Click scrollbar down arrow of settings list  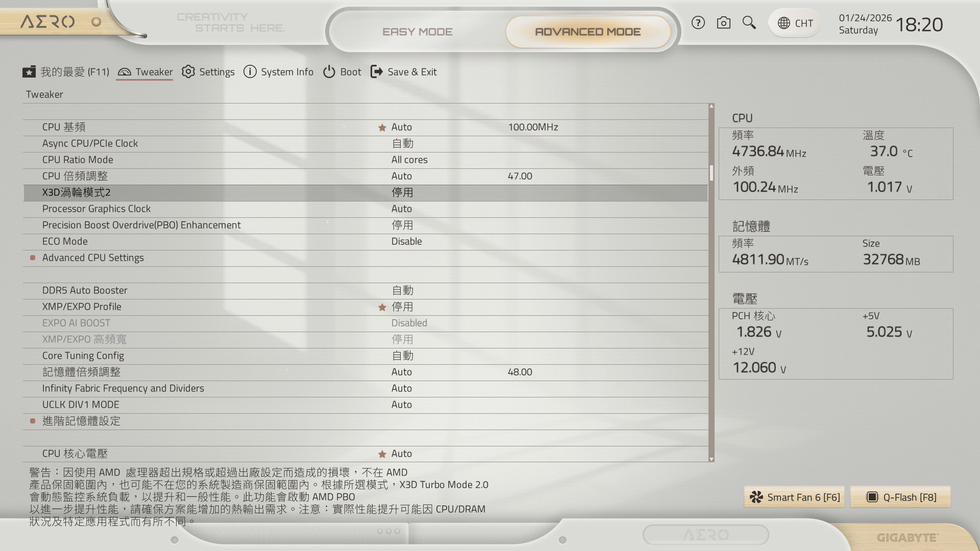[712, 459]
